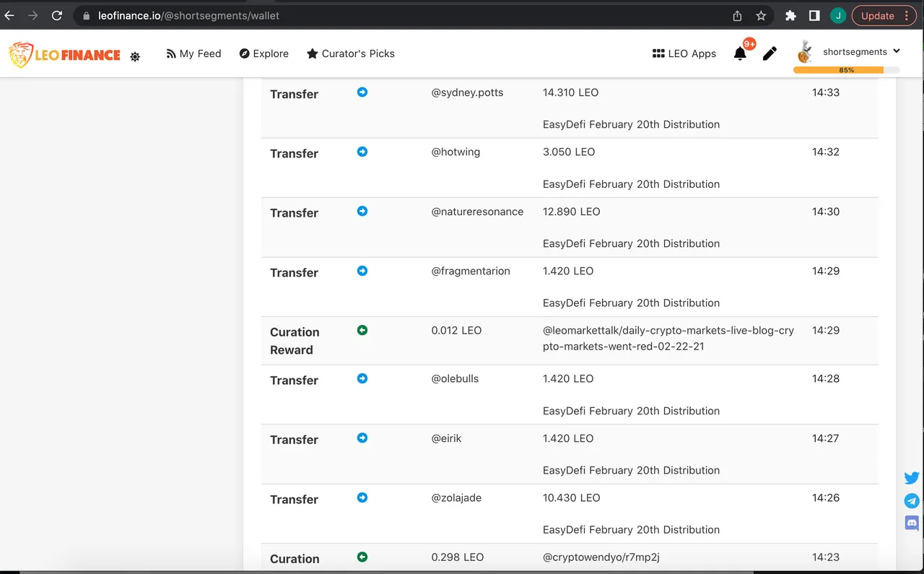Click the LeoFinance logo
The image size is (924, 574).
point(64,55)
